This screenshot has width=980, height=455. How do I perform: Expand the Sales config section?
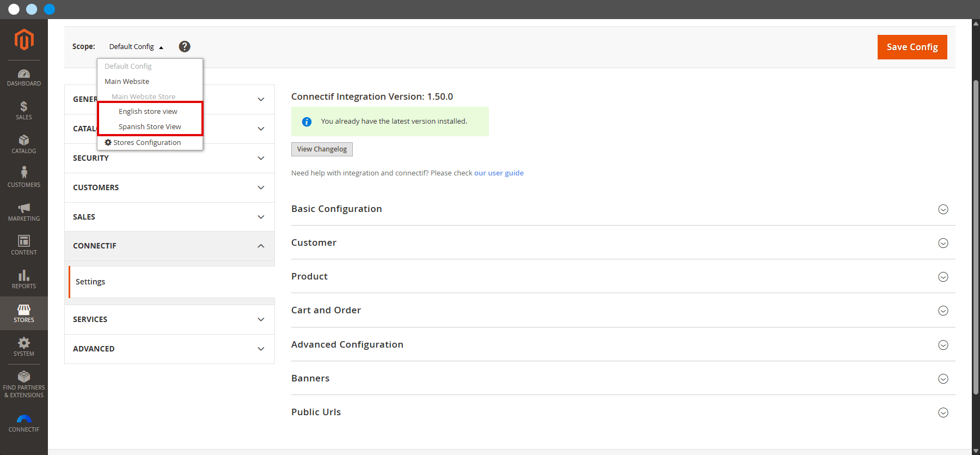click(x=169, y=217)
